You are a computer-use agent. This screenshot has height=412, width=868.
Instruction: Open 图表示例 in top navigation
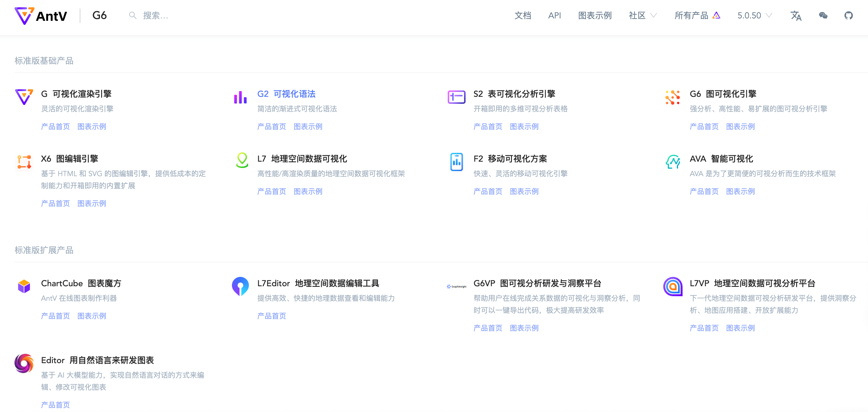tap(594, 15)
